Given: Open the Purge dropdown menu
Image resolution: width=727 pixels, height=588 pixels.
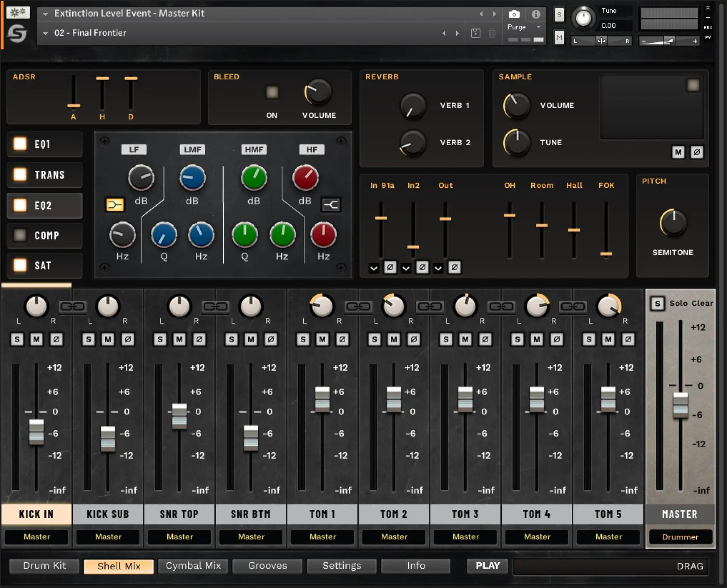Looking at the screenshot, I should [x=538, y=27].
